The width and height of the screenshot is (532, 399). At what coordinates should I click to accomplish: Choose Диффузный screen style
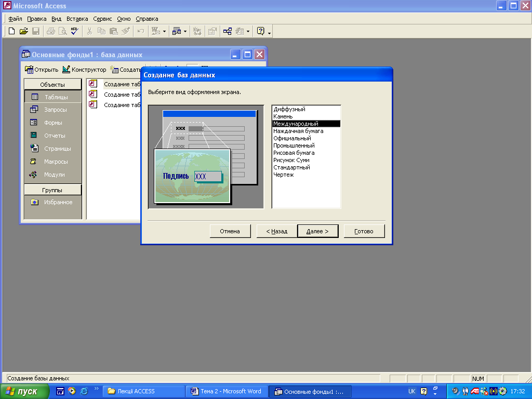[306, 109]
